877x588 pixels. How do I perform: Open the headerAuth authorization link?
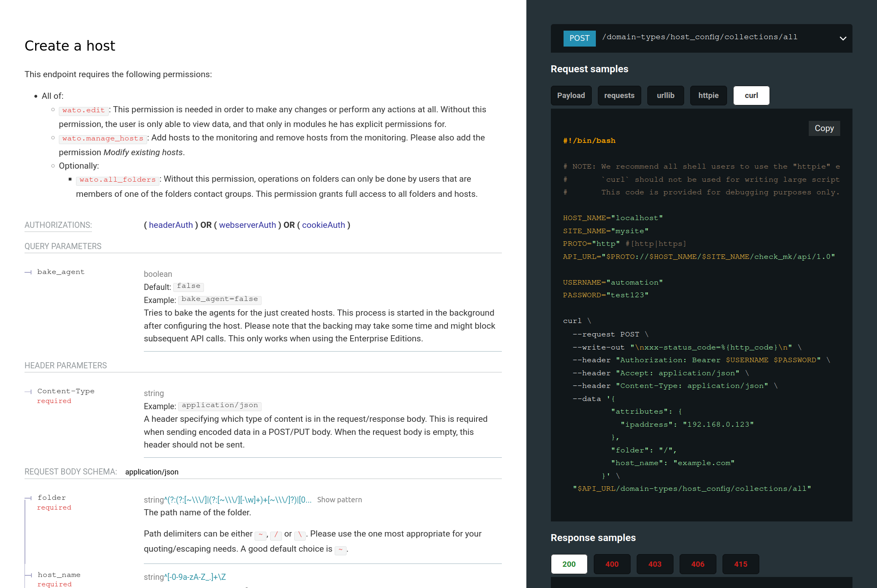pos(171,225)
